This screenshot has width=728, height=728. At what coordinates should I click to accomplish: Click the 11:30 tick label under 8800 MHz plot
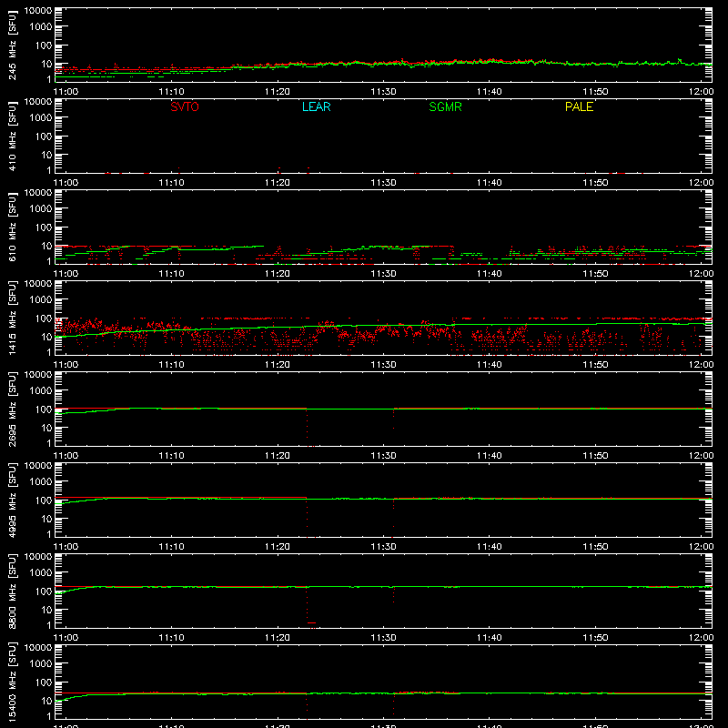[383, 638]
